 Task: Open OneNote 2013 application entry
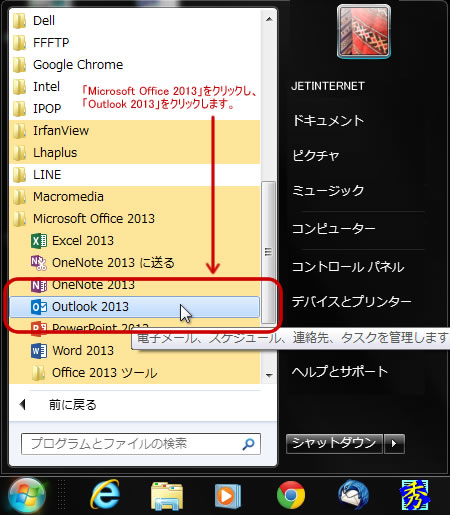coord(135,285)
